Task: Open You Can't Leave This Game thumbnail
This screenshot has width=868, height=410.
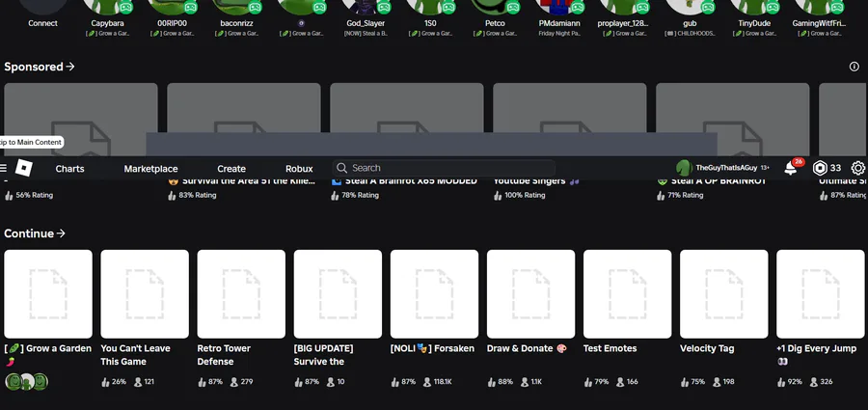Action: point(145,293)
